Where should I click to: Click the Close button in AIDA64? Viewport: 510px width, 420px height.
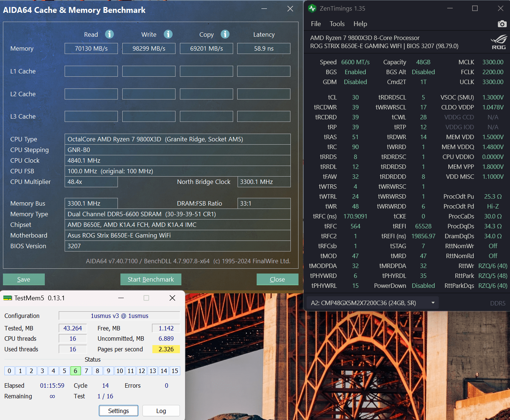278,279
